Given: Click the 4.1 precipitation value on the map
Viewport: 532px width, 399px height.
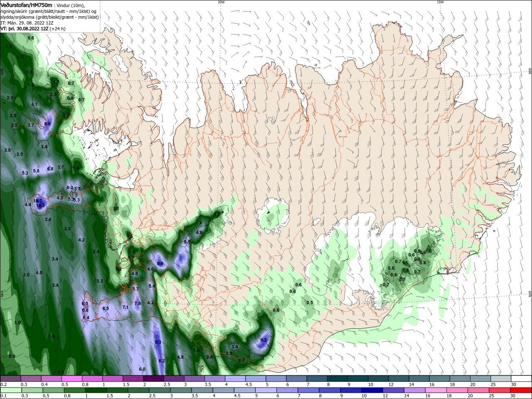Looking at the screenshot, I should [34, 104].
